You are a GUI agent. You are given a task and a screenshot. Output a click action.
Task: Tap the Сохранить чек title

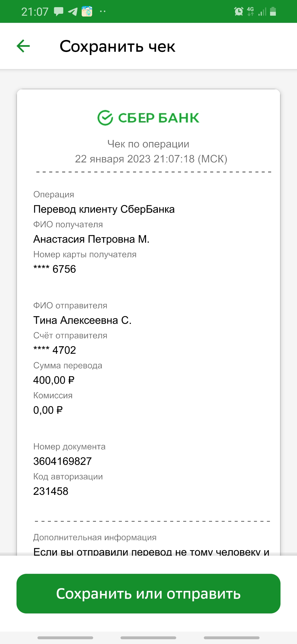pyautogui.click(x=117, y=46)
